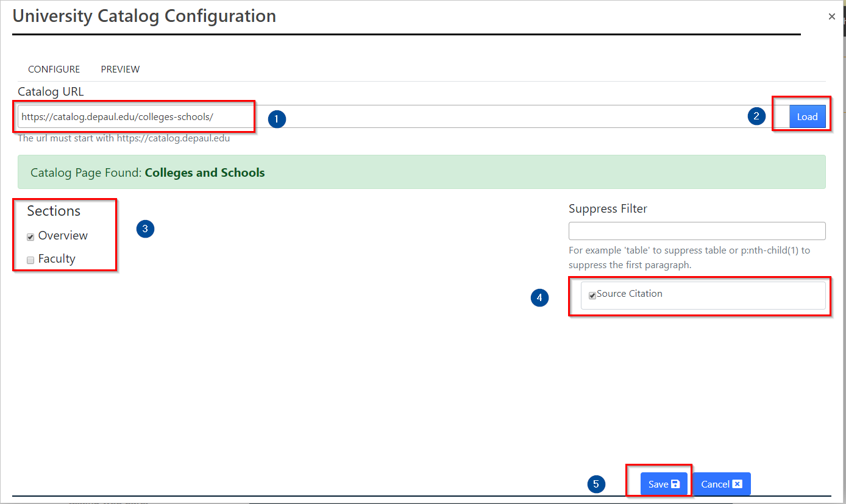
Task: Click the 'Colleges and Schools' page title text
Action: click(x=205, y=172)
